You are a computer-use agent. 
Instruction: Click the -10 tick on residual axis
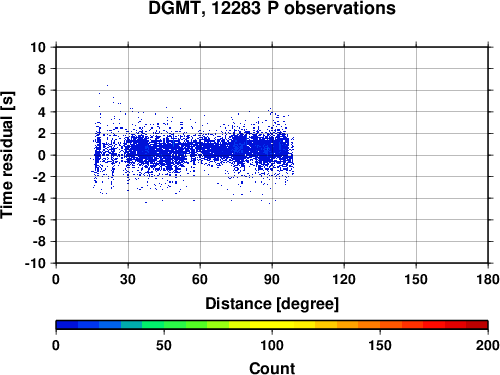35,263
